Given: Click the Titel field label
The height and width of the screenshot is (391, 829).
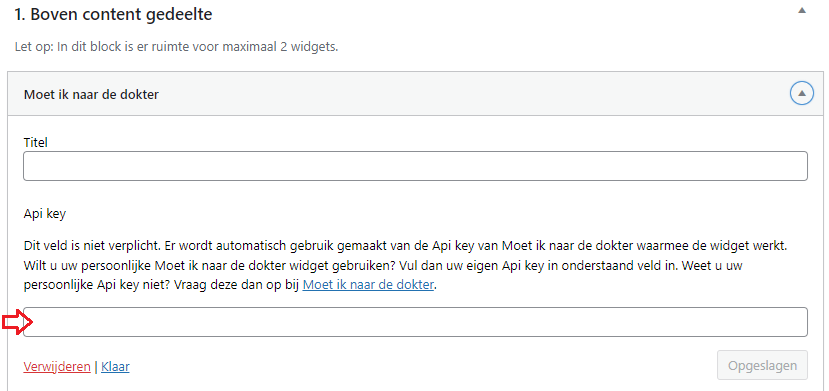Looking at the screenshot, I should 36,143.
